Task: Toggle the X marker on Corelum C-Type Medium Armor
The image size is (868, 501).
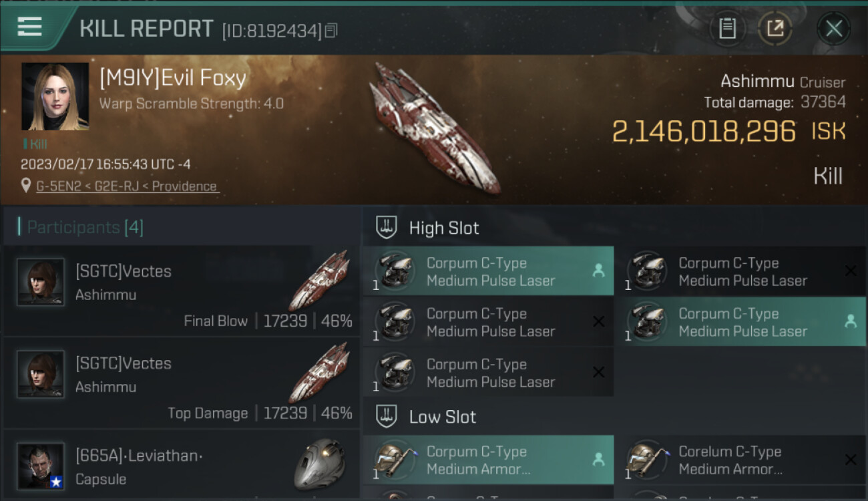Action: point(850,460)
